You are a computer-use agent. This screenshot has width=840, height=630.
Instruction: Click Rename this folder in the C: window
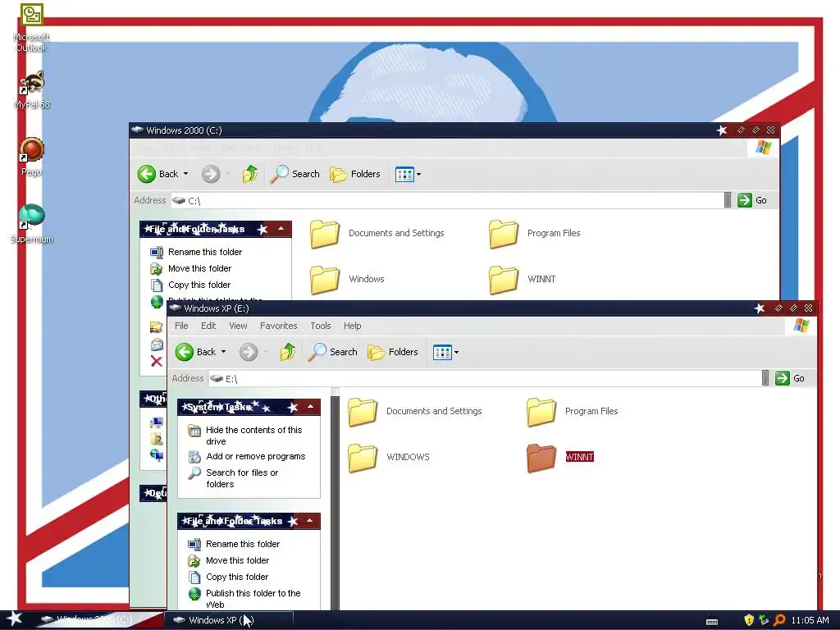click(x=204, y=252)
